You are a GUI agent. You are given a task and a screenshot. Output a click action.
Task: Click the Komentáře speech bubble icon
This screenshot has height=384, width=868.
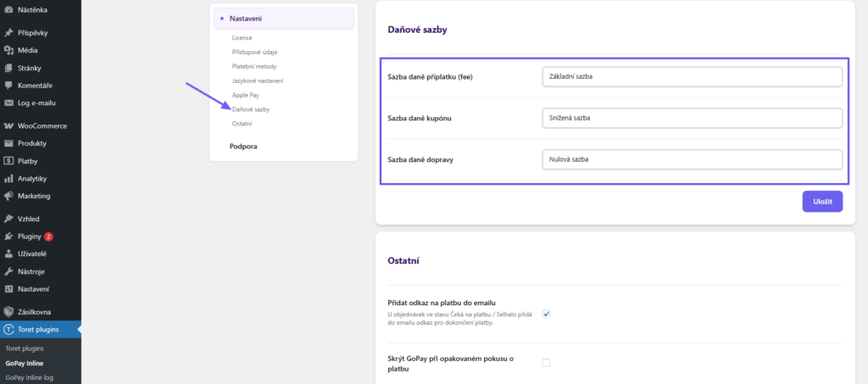point(8,86)
